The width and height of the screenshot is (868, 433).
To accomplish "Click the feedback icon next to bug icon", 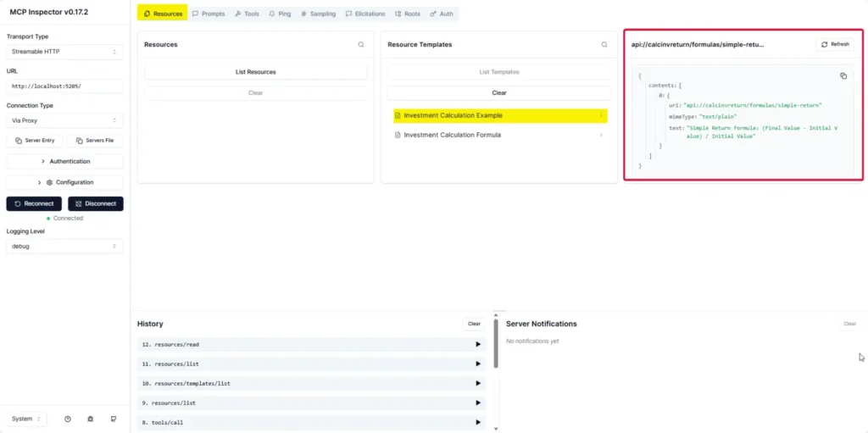I will click(x=114, y=419).
